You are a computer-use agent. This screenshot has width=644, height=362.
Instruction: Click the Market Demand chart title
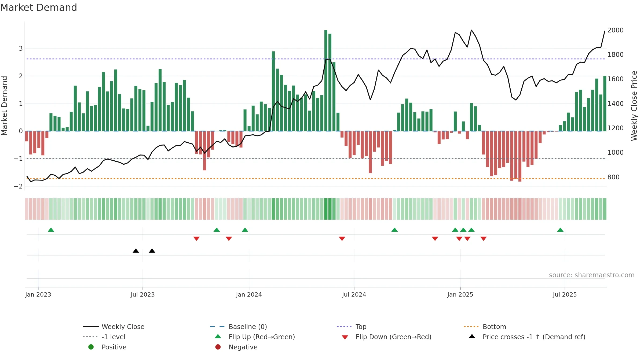(39, 8)
